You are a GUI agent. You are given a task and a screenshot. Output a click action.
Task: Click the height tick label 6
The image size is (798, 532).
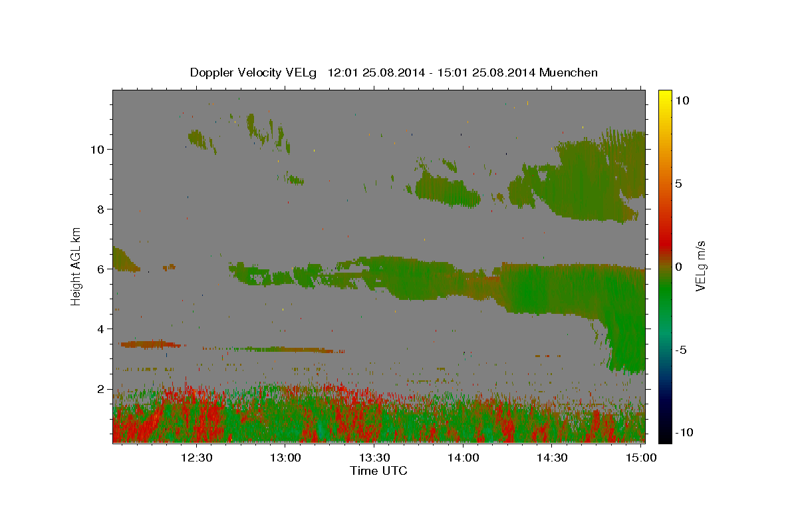(100, 269)
